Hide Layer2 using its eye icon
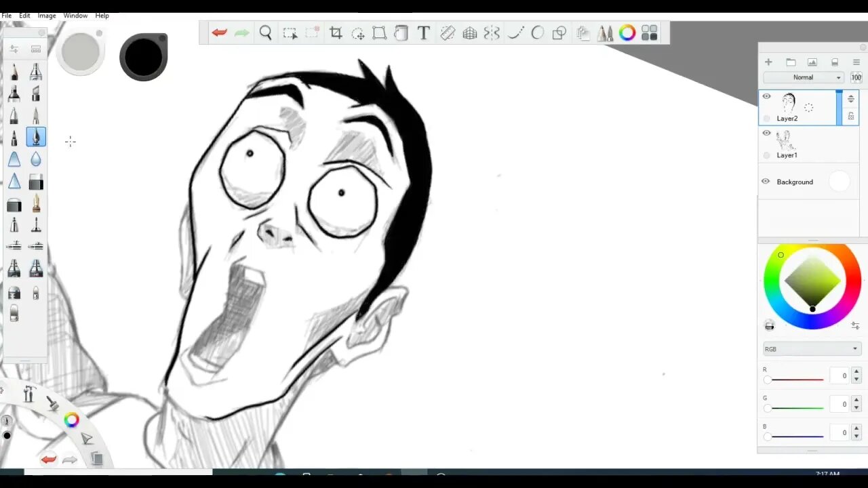The width and height of the screenshot is (868, 488). [766, 96]
